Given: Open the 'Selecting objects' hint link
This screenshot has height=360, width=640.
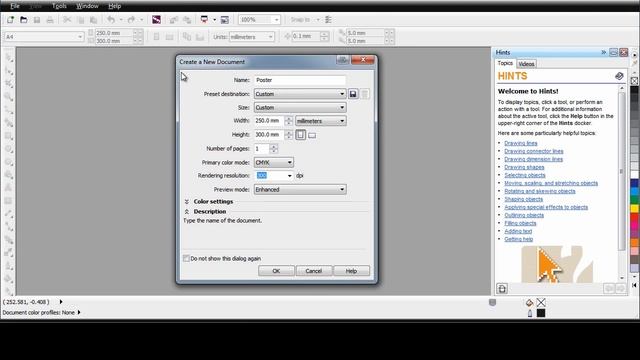Looking at the screenshot, I should (525, 175).
